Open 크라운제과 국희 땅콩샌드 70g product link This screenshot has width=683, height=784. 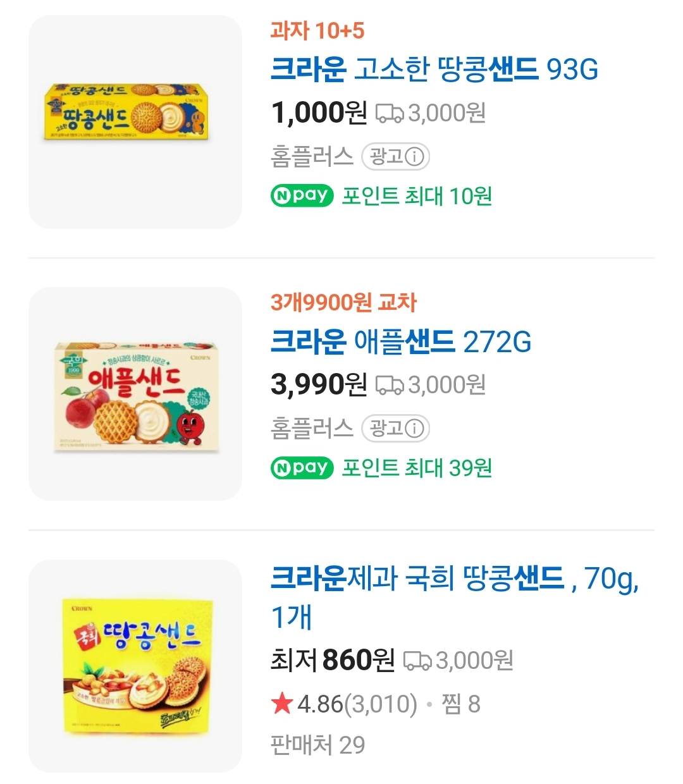click(454, 578)
